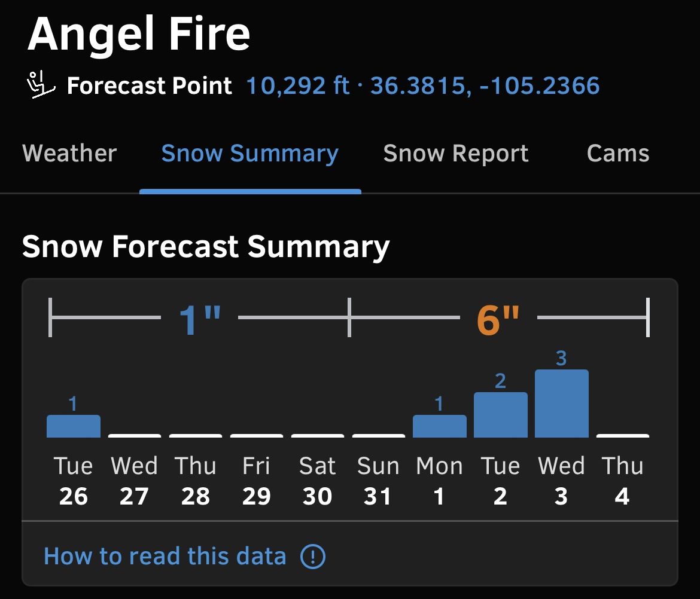700x599 pixels.
Task: Click the ski lift Forecast Point icon
Action: point(41,85)
